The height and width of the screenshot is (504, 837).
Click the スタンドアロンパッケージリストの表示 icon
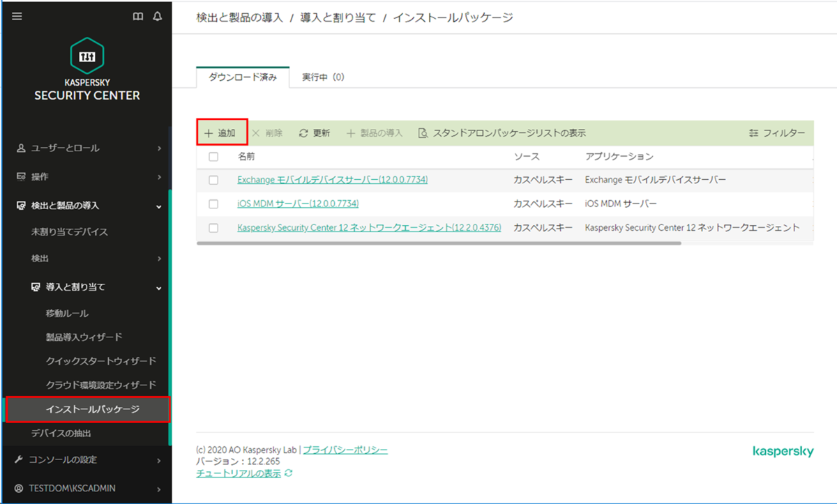pyautogui.click(x=423, y=132)
